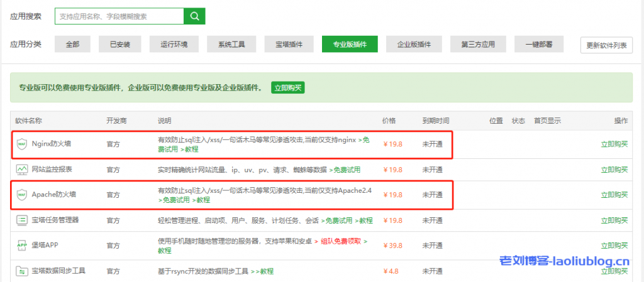Image resolution: width=644 pixels, height=282 pixels.
Task: Open 教程 link for 堡塔APP
Action: point(165,251)
